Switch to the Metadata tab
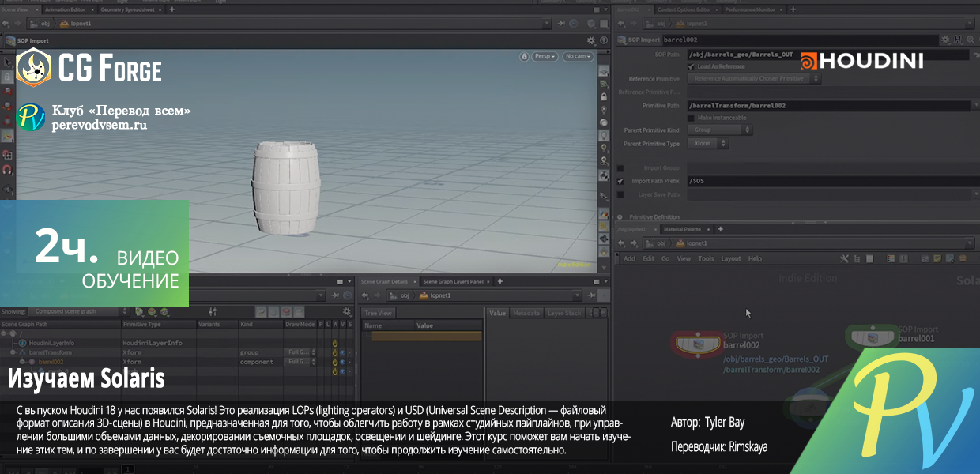 click(x=526, y=313)
